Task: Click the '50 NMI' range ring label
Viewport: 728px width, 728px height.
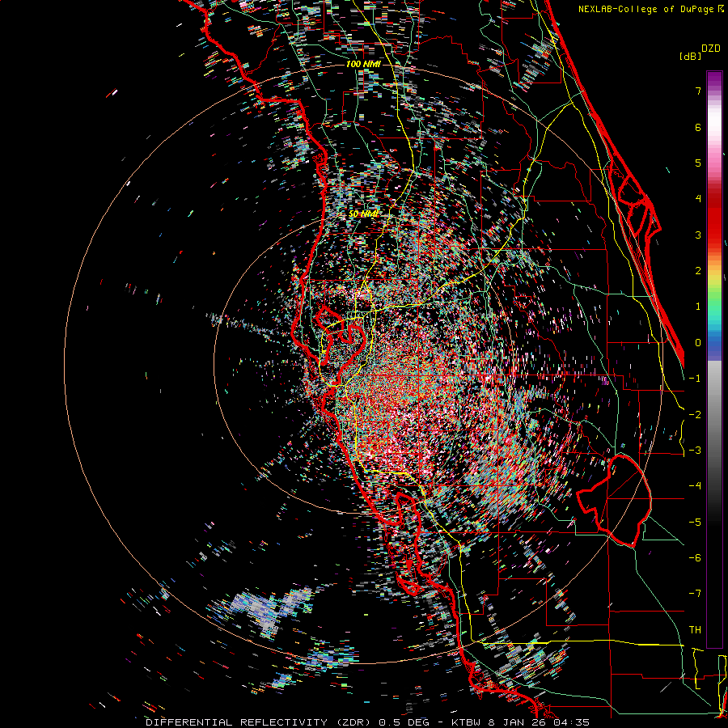Action: pos(363,214)
